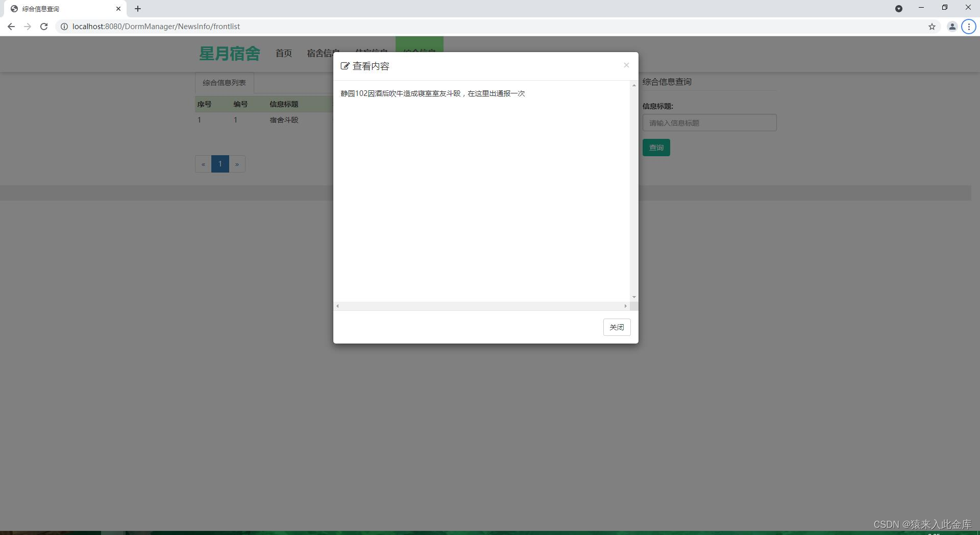Click the green 查询 button
The height and width of the screenshot is (535, 980).
tap(656, 148)
